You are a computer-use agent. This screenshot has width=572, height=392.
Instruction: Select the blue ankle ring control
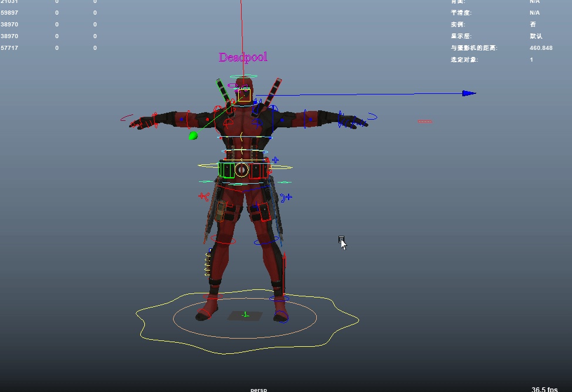[279, 299]
